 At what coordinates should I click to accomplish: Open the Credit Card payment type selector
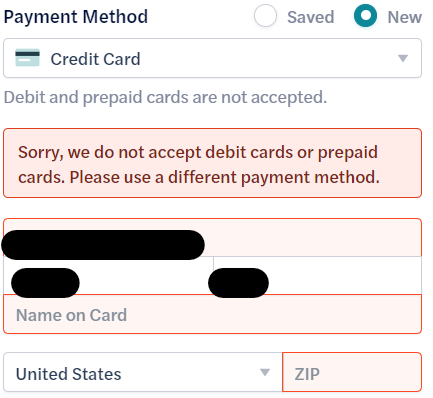click(x=212, y=58)
